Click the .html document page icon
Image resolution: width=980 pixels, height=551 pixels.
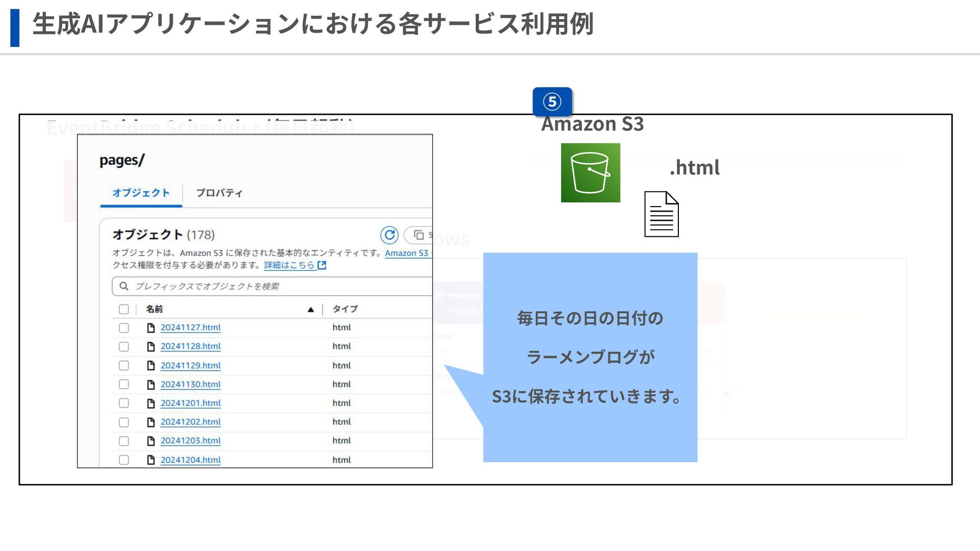[x=661, y=214]
